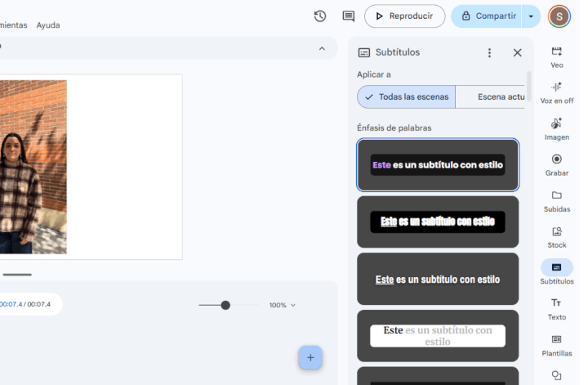Open the comments panel icon
588x385 pixels.
[x=349, y=16]
